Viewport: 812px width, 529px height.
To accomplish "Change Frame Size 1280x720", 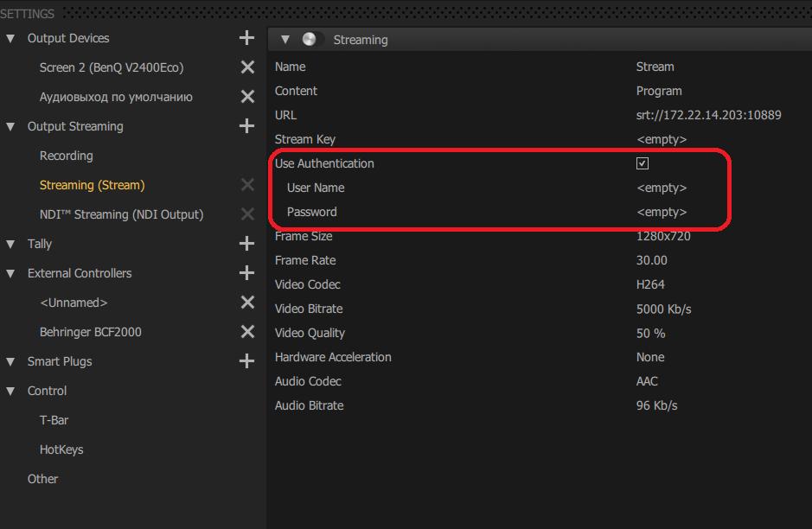I will coord(663,236).
